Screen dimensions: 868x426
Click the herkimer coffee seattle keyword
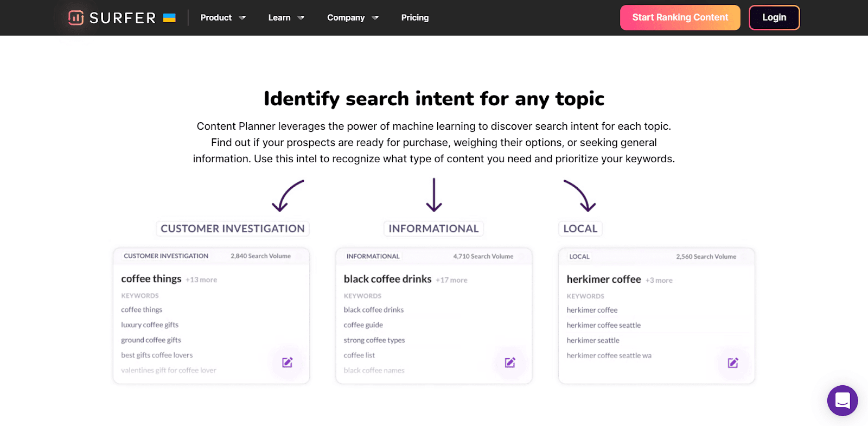603,326
